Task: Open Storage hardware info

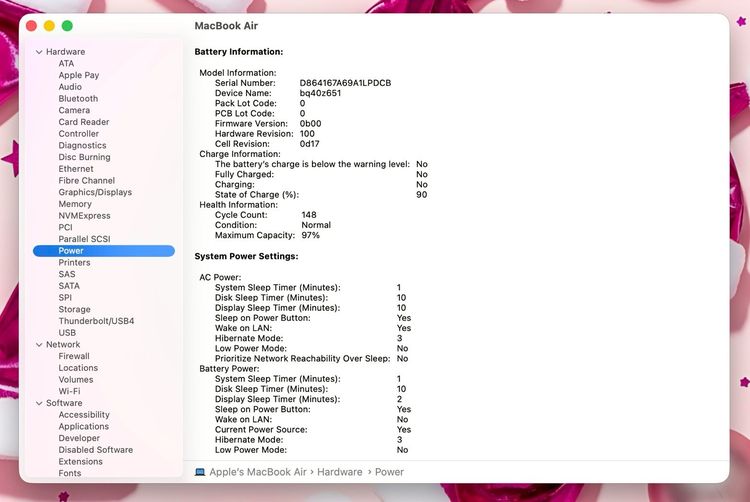Action: click(74, 309)
